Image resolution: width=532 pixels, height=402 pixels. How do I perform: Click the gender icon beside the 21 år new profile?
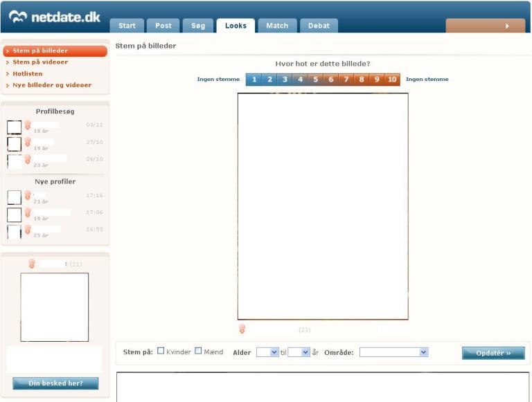click(x=28, y=196)
